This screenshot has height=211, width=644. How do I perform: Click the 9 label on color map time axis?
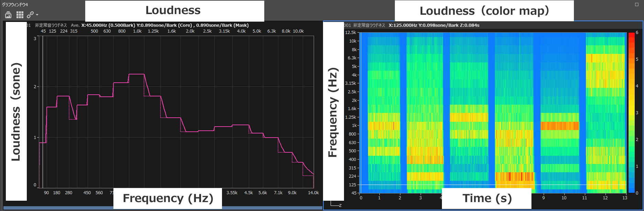click(543, 198)
